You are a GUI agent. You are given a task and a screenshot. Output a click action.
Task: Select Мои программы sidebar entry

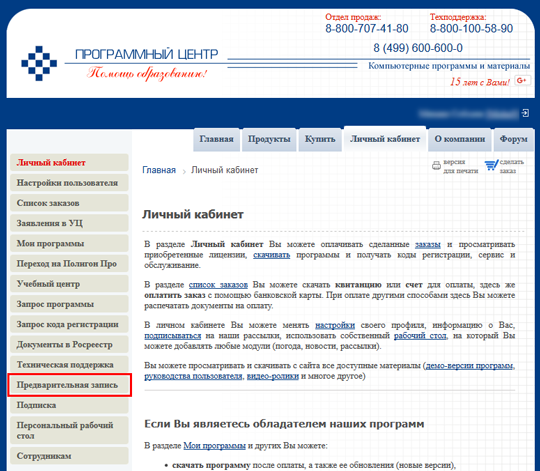pyautogui.click(x=69, y=243)
